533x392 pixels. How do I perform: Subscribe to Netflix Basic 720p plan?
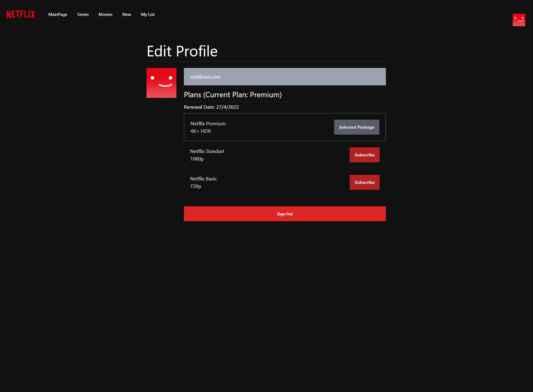(x=364, y=182)
